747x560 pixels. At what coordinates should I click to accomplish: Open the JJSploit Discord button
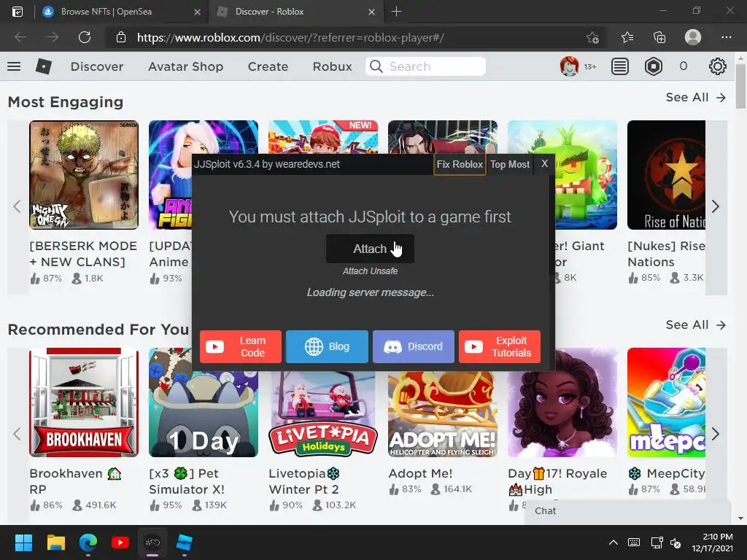point(413,346)
